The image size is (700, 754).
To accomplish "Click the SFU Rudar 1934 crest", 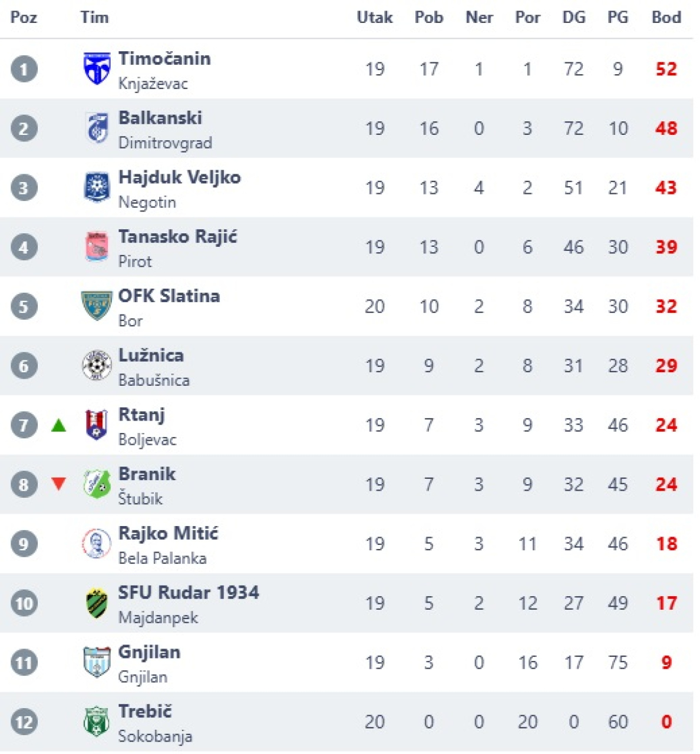I will [x=97, y=603].
